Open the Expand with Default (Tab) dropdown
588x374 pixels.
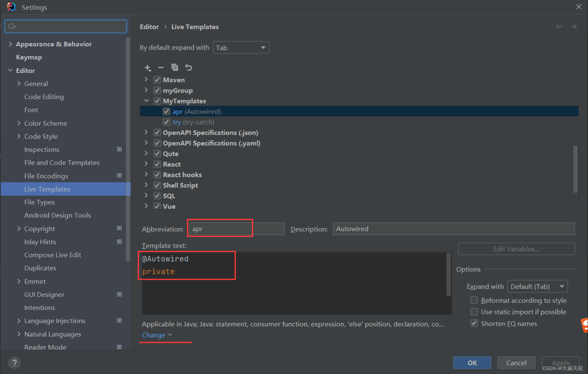click(x=537, y=286)
